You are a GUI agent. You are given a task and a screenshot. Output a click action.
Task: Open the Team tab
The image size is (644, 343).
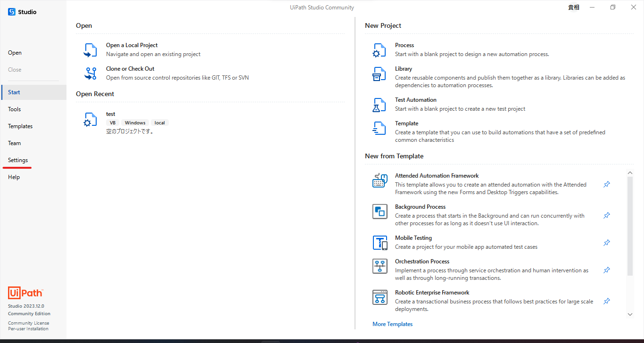(x=15, y=143)
